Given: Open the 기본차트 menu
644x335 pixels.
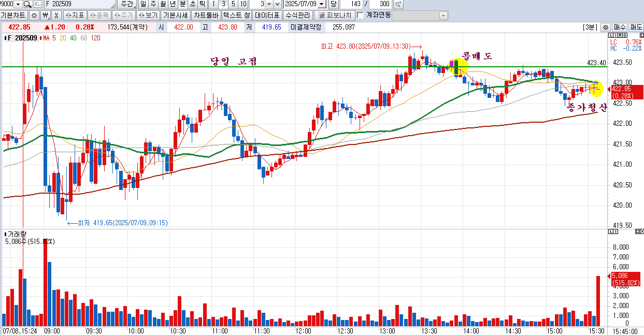Looking at the screenshot, I should tap(14, 16).
